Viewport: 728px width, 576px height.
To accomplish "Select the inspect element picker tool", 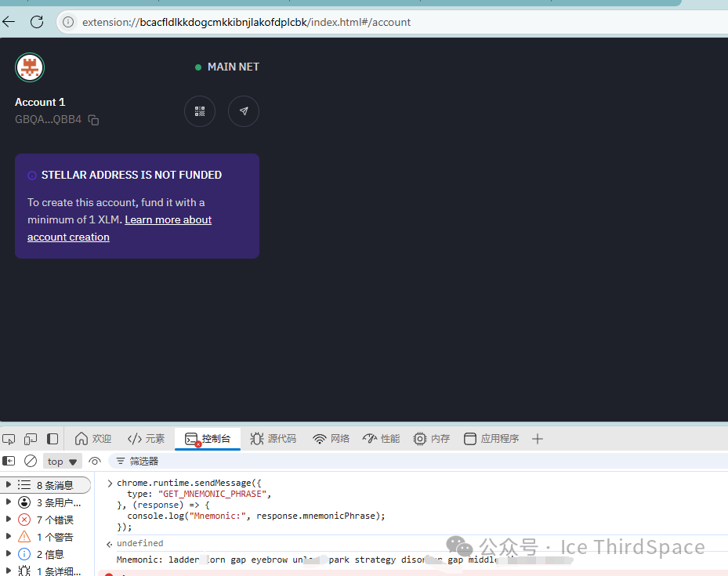I will [x=9, y=439].
